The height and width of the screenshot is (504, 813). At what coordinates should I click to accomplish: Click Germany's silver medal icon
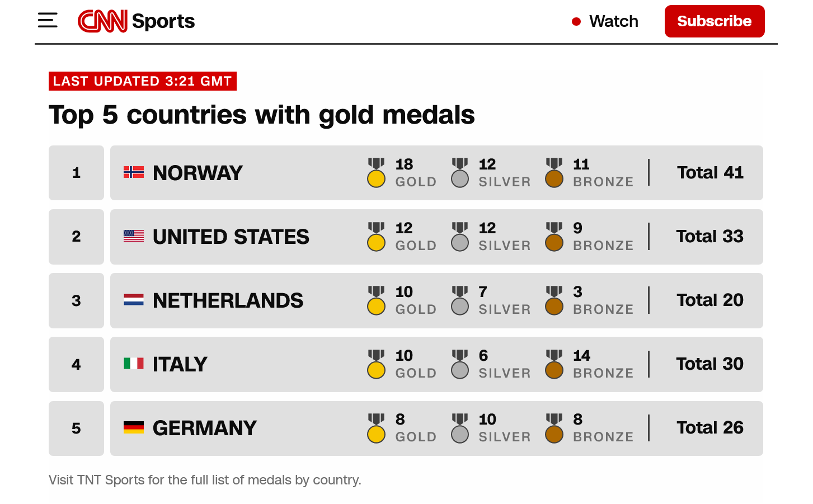pyautogui.click(x=459, y=428)
